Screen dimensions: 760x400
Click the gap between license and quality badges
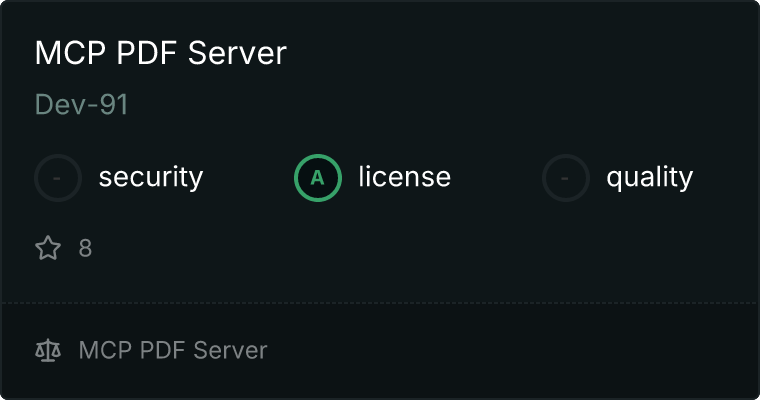[x=496, y=178]
